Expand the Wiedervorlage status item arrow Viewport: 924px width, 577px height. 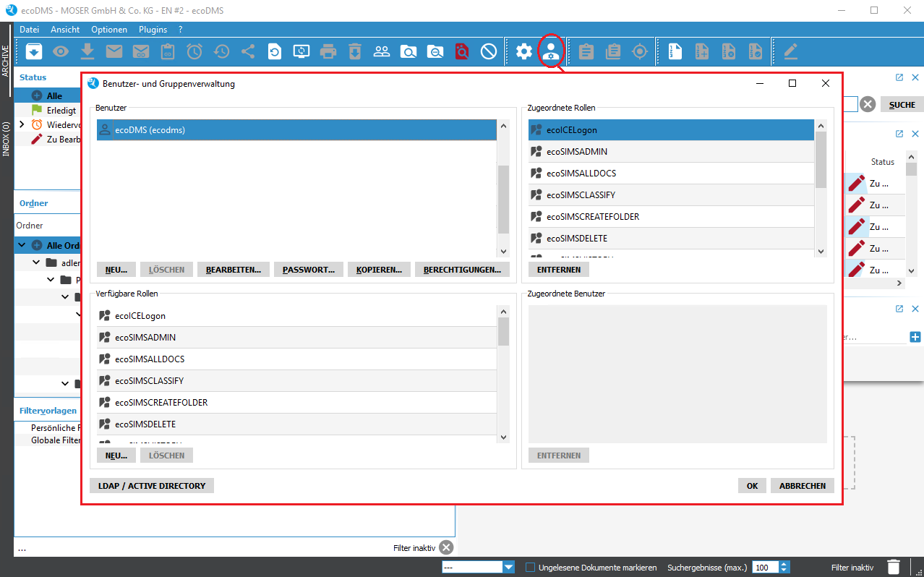pyautogui.click(x=21, y=124)
